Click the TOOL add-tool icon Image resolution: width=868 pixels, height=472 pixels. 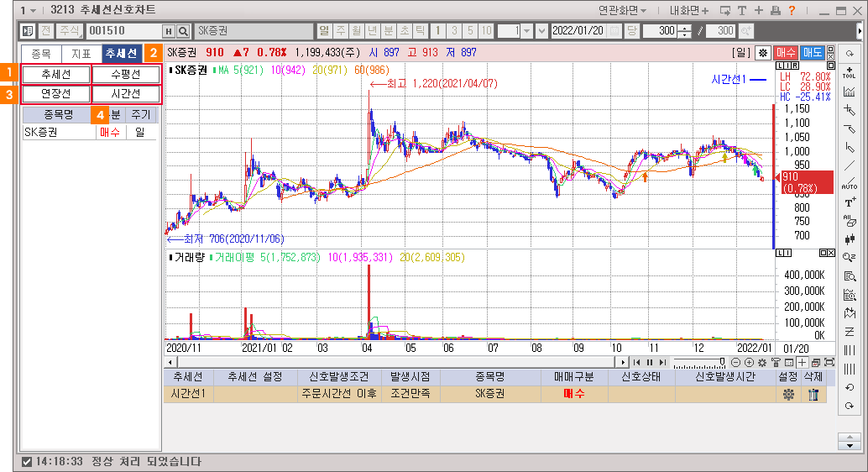(850, 72)
